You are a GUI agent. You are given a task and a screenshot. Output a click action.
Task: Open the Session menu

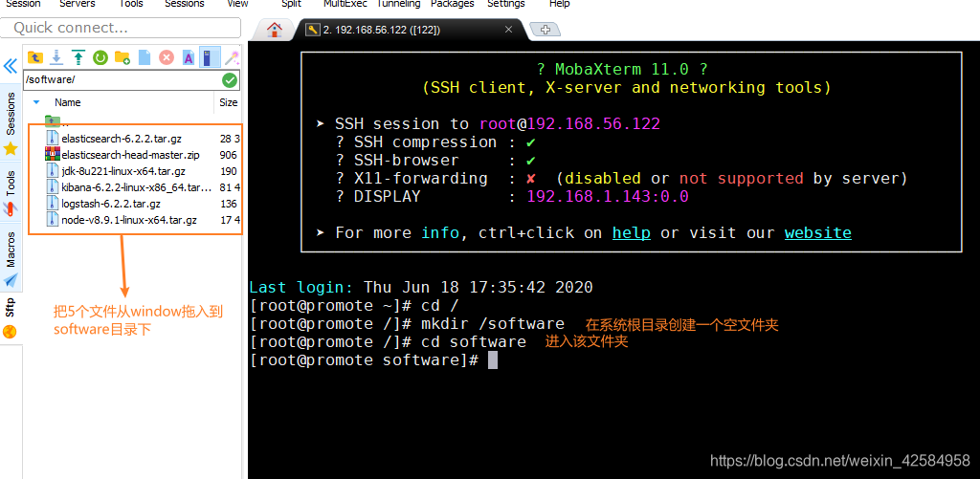[23, 4]
